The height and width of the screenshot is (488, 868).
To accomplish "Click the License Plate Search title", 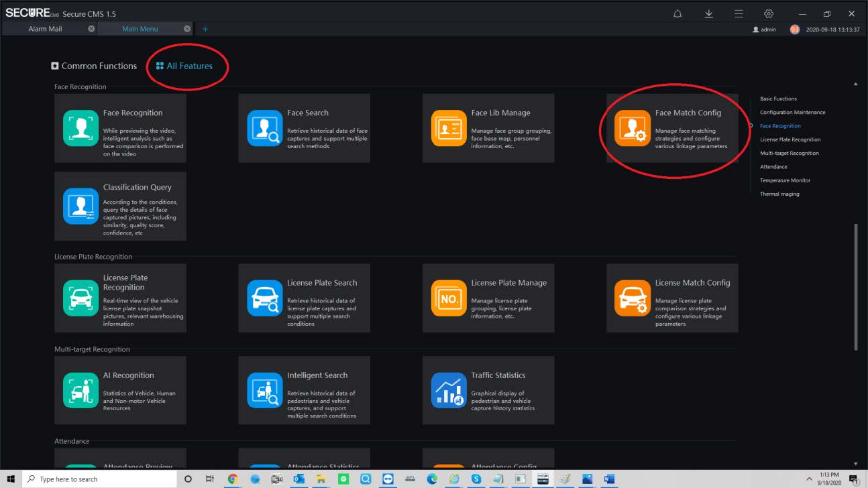I will [322, 282].
